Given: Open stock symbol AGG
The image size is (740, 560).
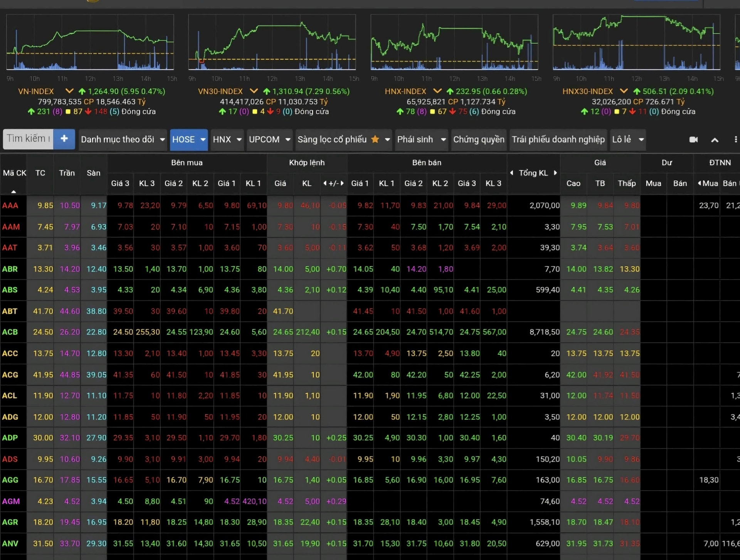Looking at the screenshot, I should (10, 480).
